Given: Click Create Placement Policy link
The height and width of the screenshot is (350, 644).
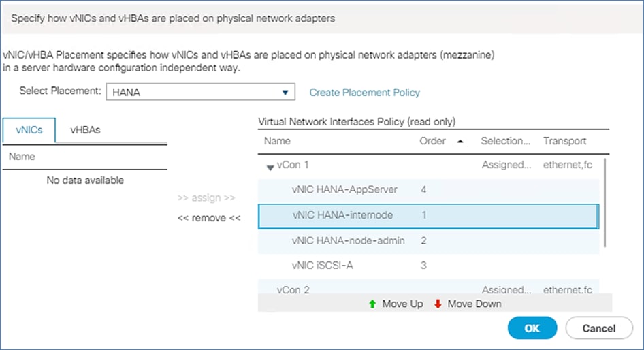Looking at the screenshot, I should pos(364,93).
